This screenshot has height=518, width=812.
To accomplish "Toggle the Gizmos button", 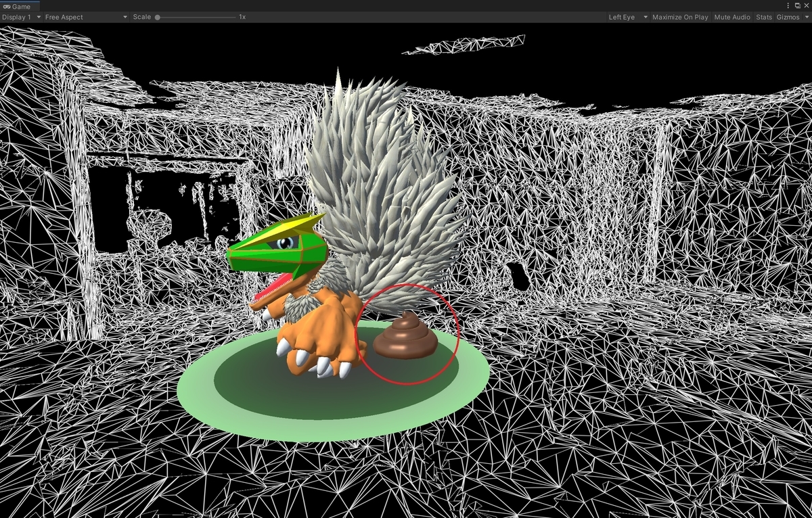I will [x=788, y=17].
